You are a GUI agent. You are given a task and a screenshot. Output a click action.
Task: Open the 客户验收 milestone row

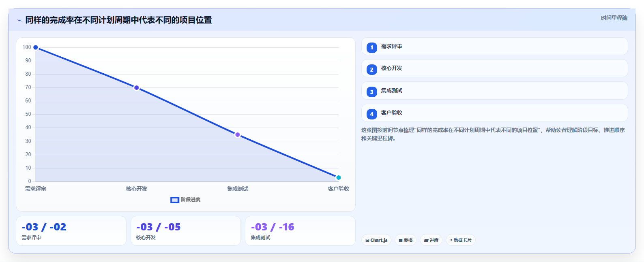click(495, 113)
